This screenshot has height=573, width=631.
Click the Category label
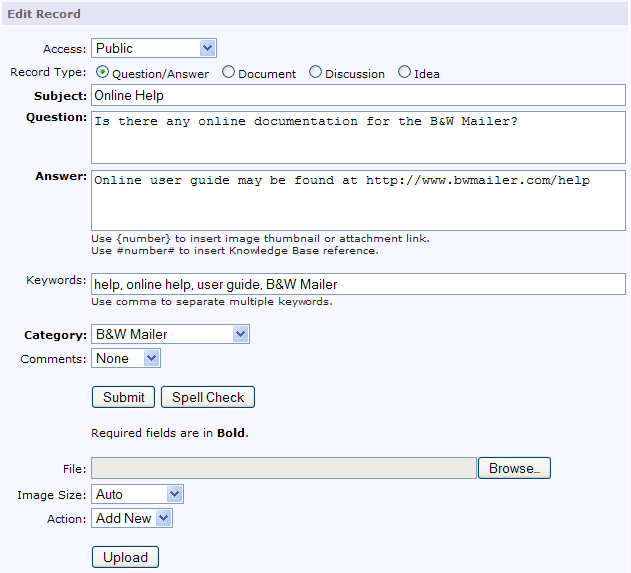coord(56,335)
